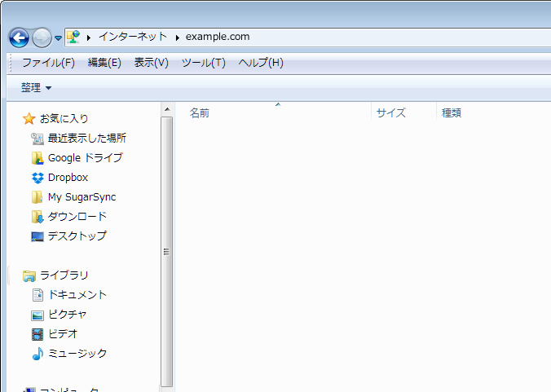Expand the arrow after インターネット in address bar
The width and height of the screenshot is (551, 392).
[x=175, y=37]
